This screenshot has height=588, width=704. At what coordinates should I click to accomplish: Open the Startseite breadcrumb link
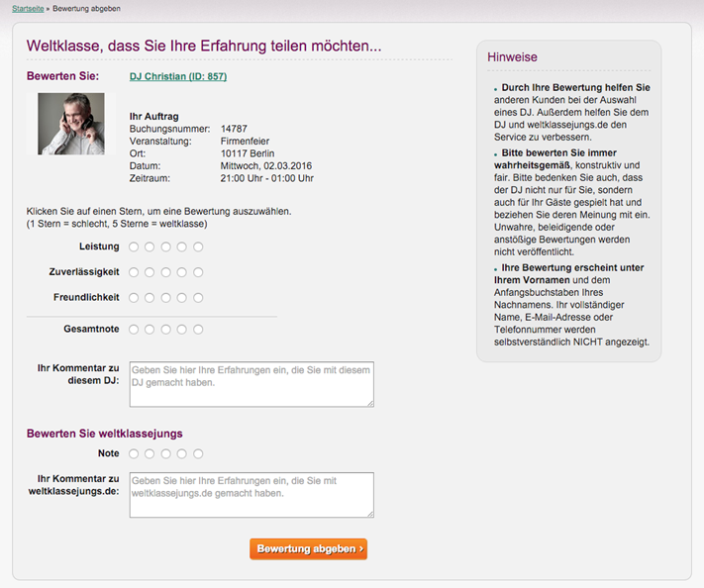coord(28,9)
